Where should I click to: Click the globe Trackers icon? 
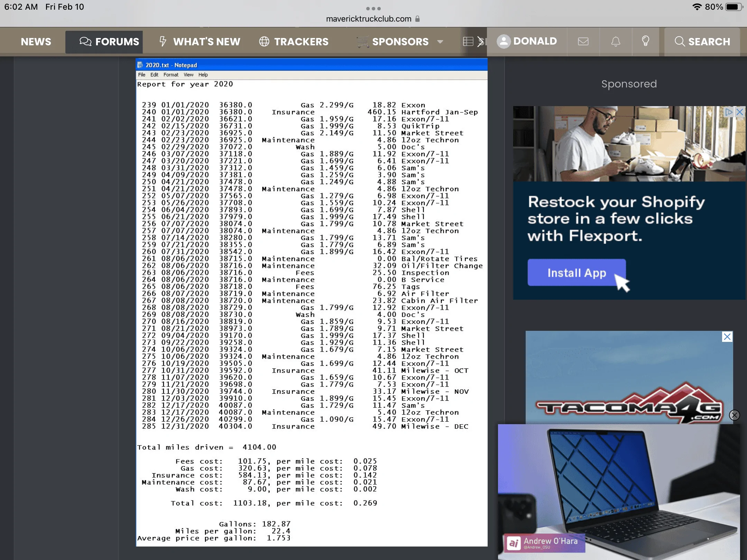(264, 41)
